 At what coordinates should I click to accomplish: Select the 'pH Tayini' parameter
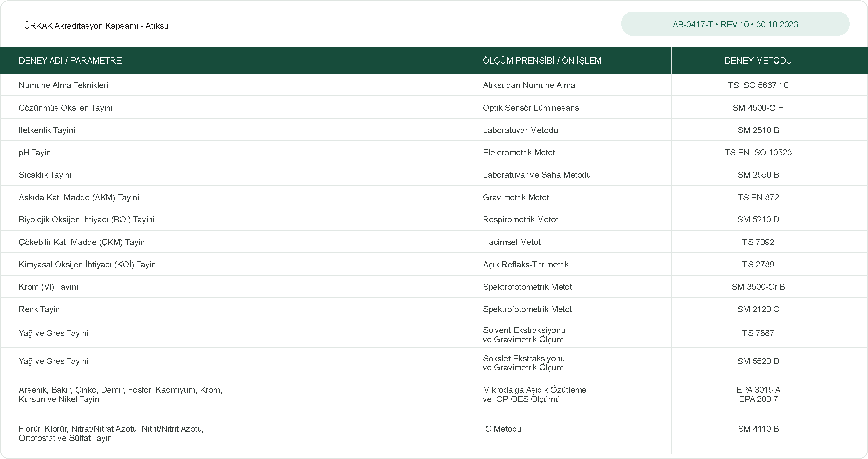tap(36, 153)
